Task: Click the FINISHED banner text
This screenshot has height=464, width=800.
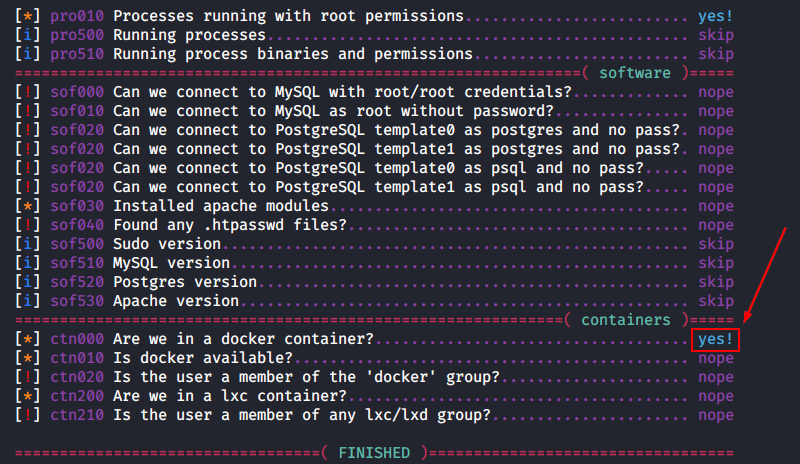Action: [x=374, y=453]
